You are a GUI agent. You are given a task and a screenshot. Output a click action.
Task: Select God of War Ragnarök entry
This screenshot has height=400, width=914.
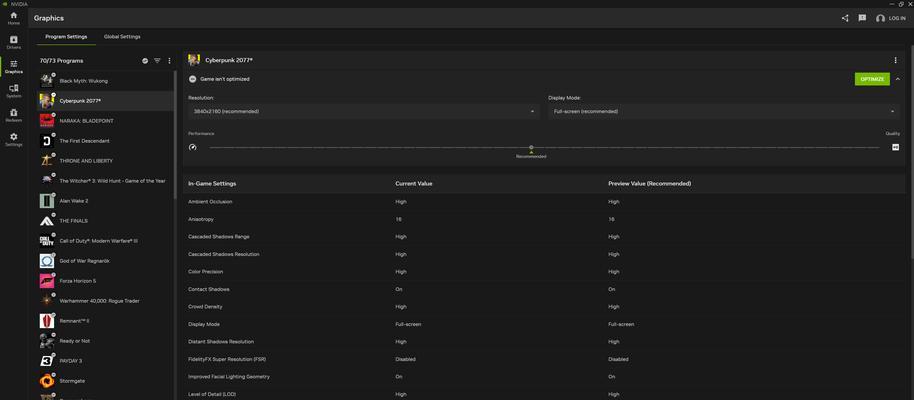[106, 261]
